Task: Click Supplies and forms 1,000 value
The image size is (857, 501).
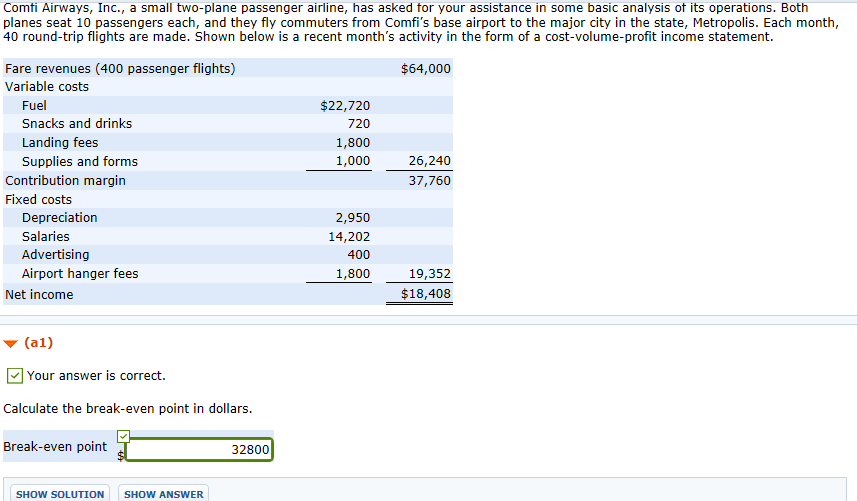Action: pyautogui.click(x=353, y=161)
